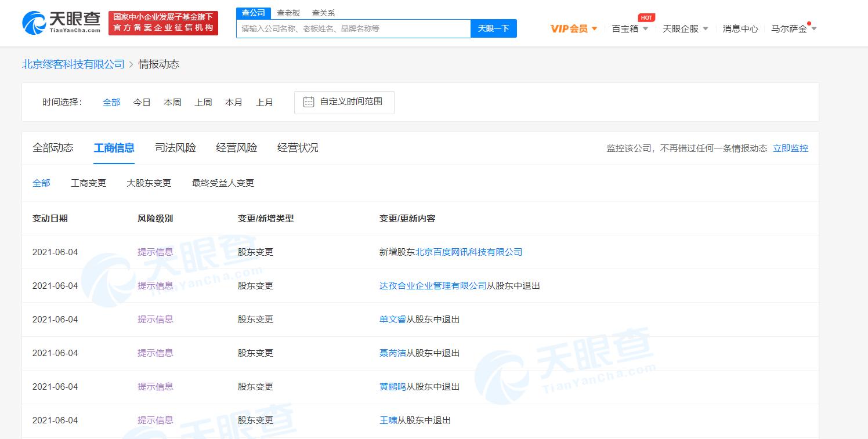Click 提示信息 in the 聂芮洁 row
Viewport: 868px width, 439px height.
point(155,353)
